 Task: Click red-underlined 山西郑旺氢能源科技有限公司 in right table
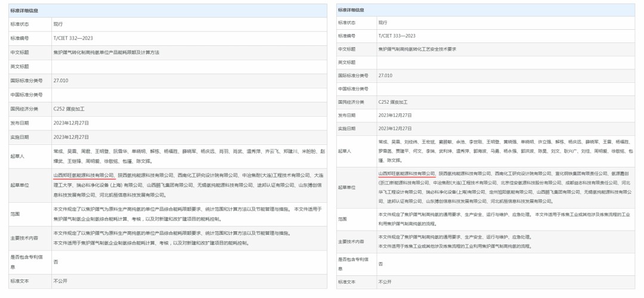pos(407,173)
